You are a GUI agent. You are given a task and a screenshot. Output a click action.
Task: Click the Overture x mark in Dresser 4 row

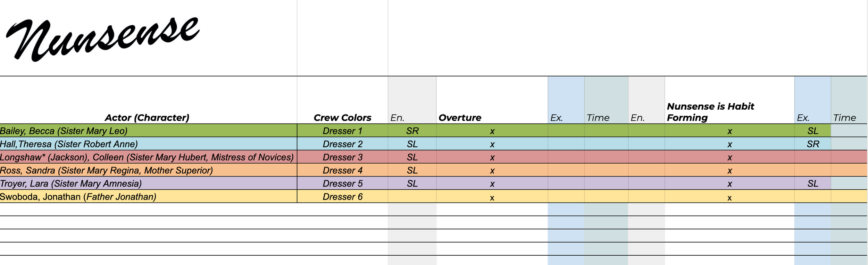pyautogui.click(x=492, y=171)
